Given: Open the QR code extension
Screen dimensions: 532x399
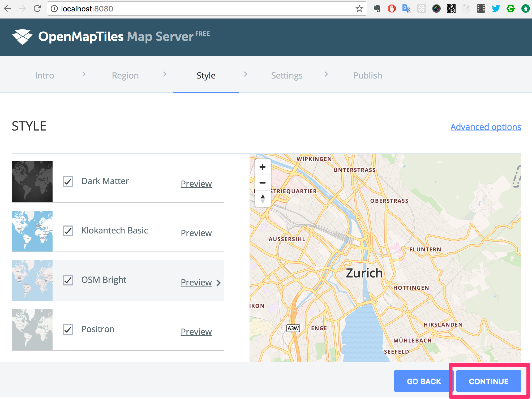Looking at the screenshot, I should (x=451, y=9).
